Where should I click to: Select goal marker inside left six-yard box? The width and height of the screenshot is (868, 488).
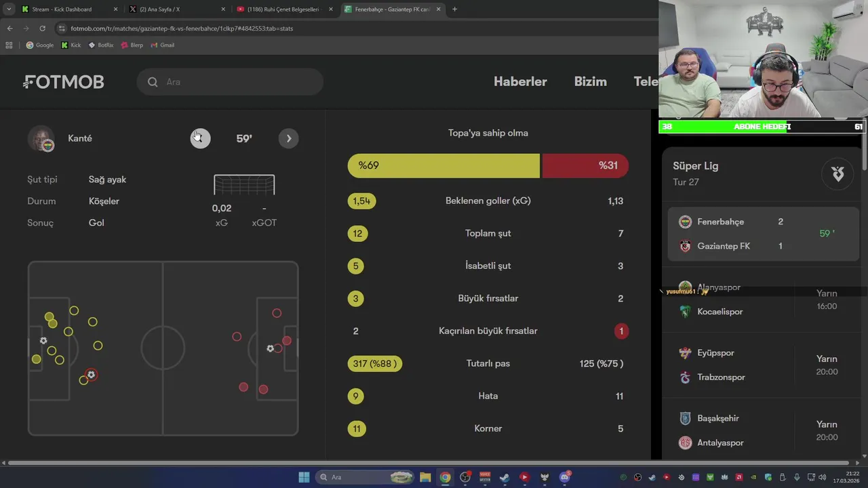(43, 341)
